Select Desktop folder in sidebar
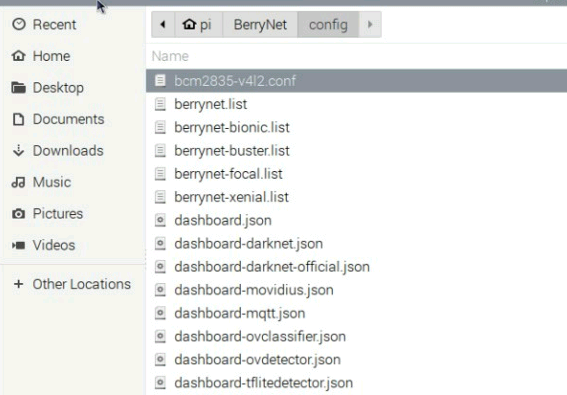The height and width of the screenshot is (395, 567). click(x=72, y=88)
